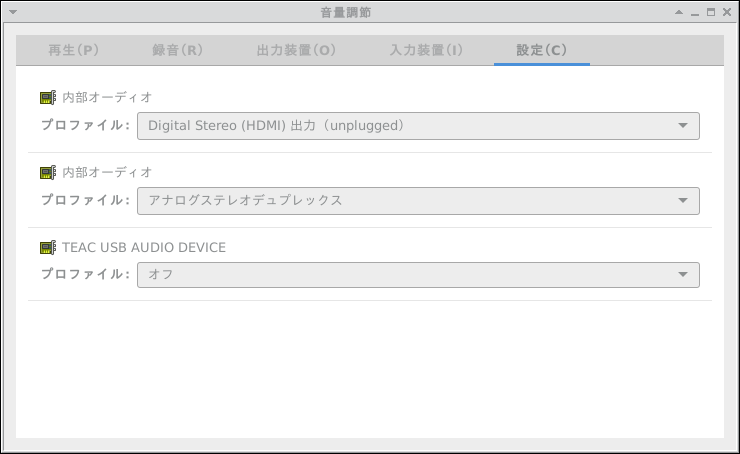Open the Digital Stereo (HDMI) profile dropdown
The width and height of the screenshot is (740, 454).
tap(418, 126)
